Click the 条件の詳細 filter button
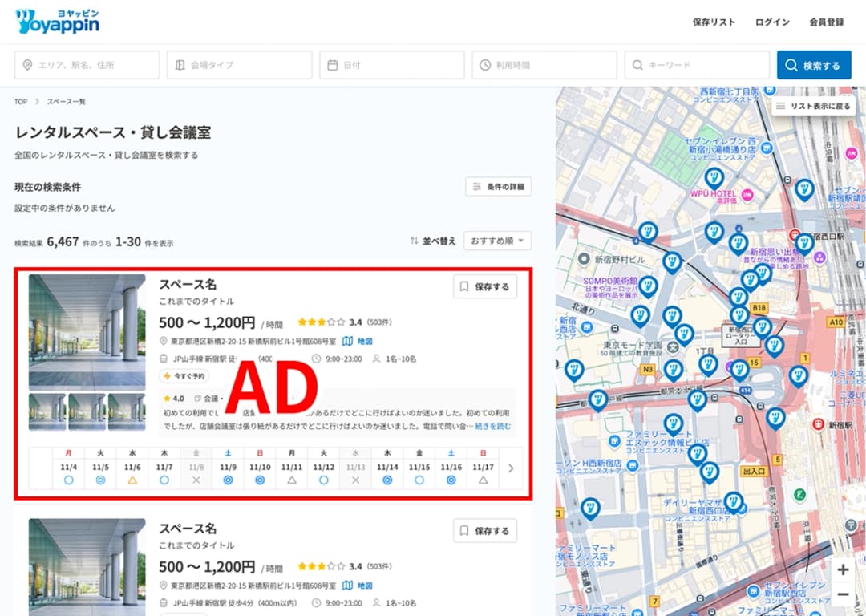Screen dimensions: 866x616 498,187
